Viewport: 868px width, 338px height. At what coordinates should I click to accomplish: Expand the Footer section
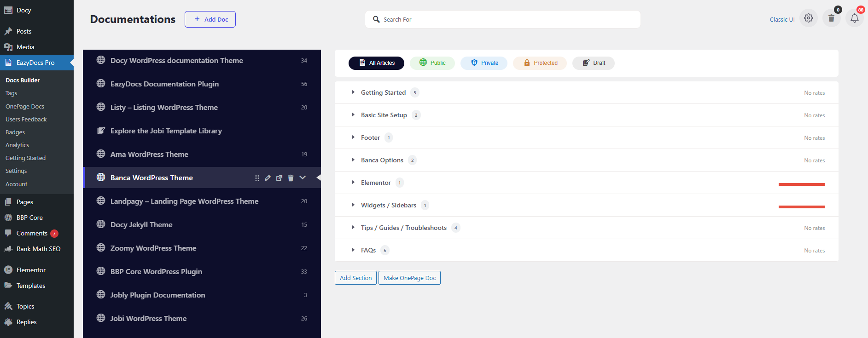tap(353, 137)
